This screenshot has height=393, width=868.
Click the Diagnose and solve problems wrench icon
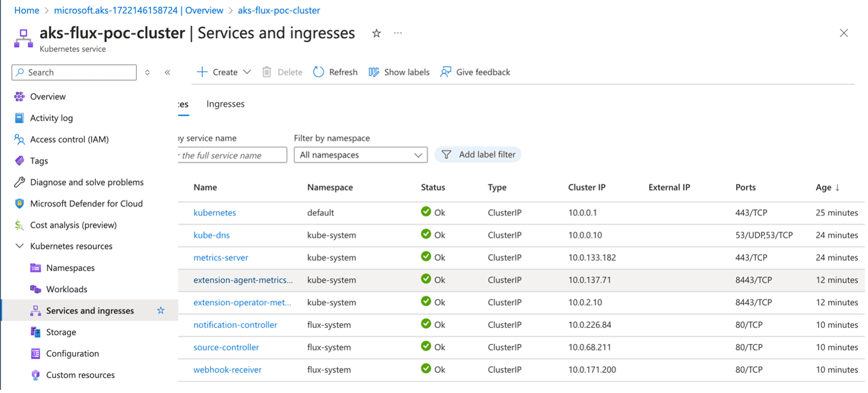coord(19,182)
